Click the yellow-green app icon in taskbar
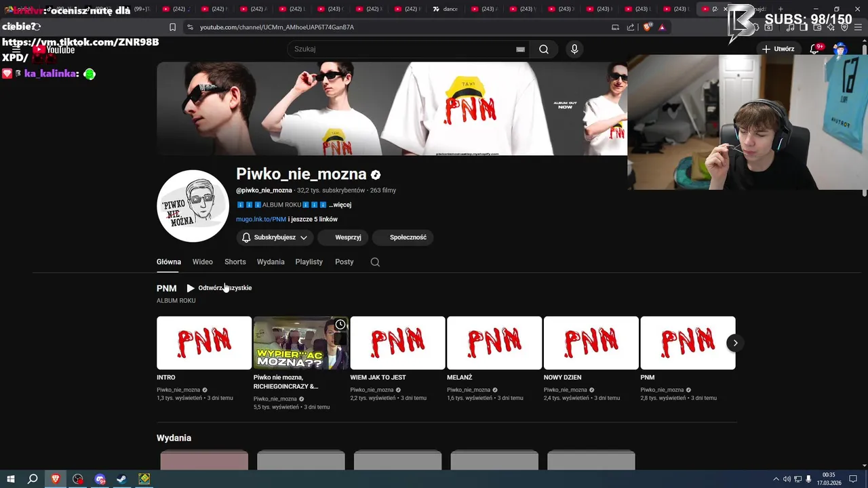The width and height of the screenshot is (868, 488). (x=144, y=479)
